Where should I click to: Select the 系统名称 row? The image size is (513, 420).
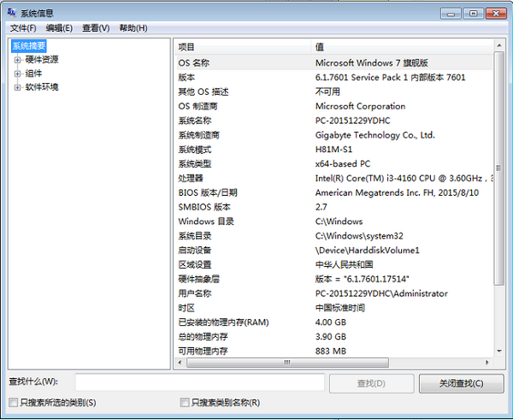(334, 121)
